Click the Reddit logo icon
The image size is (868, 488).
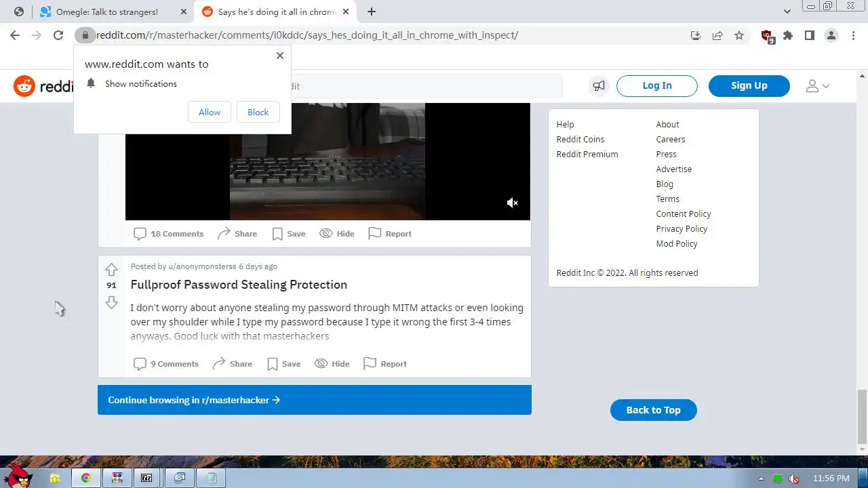click(24, 86)
